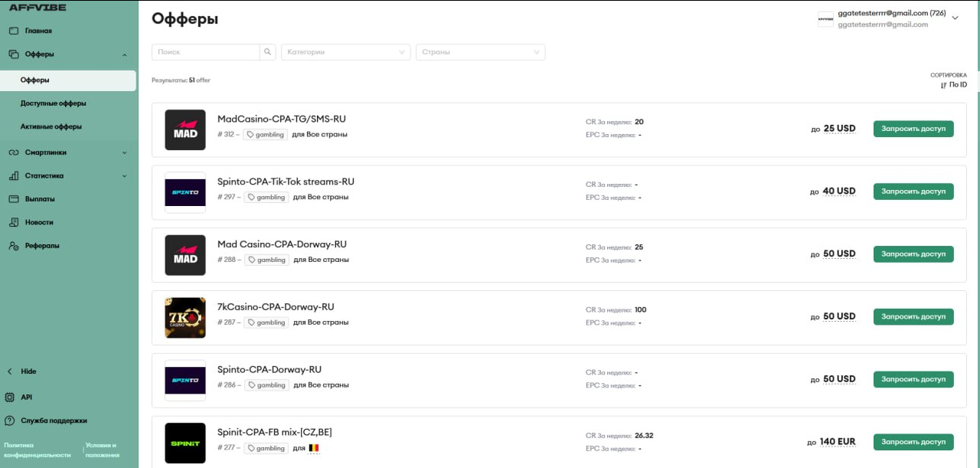The height and width of the screenshot is (468, 980).
Task: Click Spinto logo of Spinto-CPA-Dorway-RU
Action: pos(185,381)
